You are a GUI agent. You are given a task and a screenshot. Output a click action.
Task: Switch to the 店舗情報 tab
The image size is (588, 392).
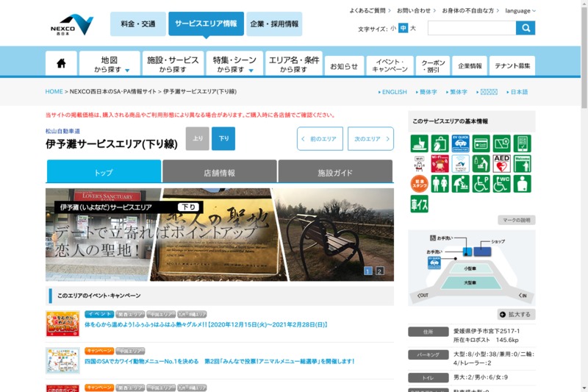[219, 172]
